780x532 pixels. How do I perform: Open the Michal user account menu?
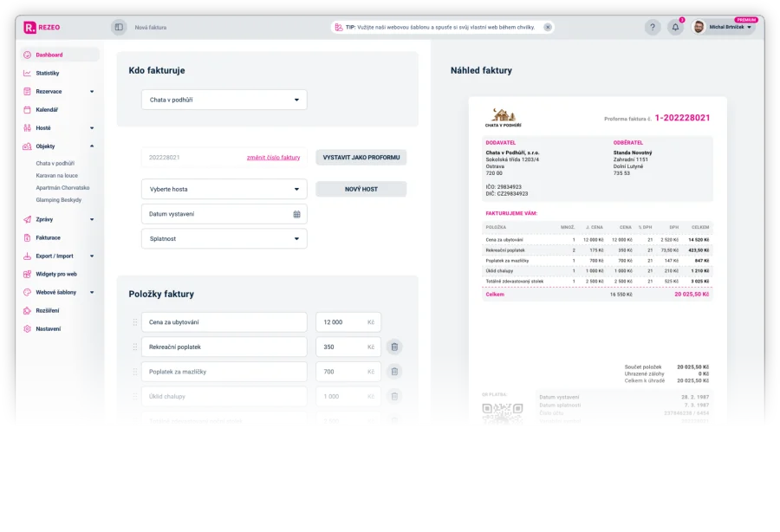point(723,28)
